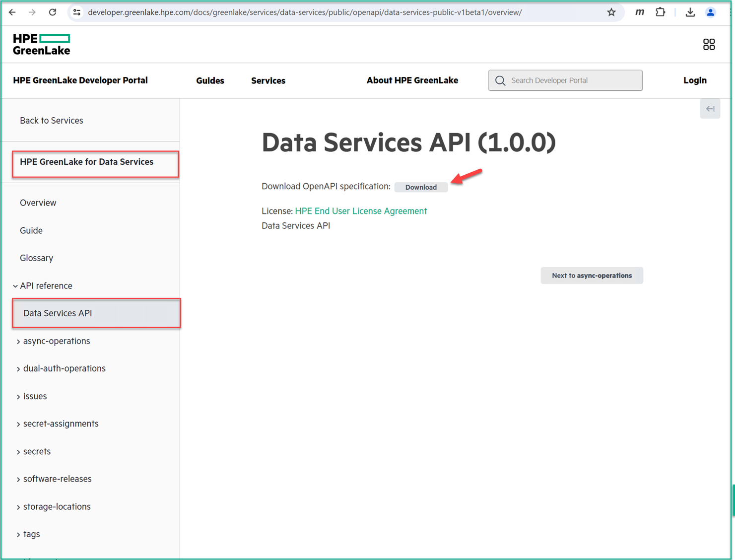Open HPE End User License Agreement link
The width and height of the screenshot is (735, 560).
[x=361, y=211]
